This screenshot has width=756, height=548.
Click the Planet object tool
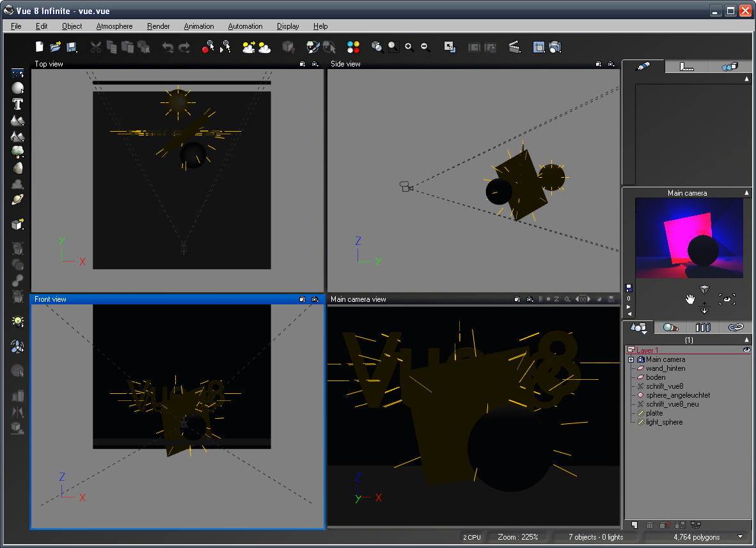pyautogui.click(x=17, y=200)
